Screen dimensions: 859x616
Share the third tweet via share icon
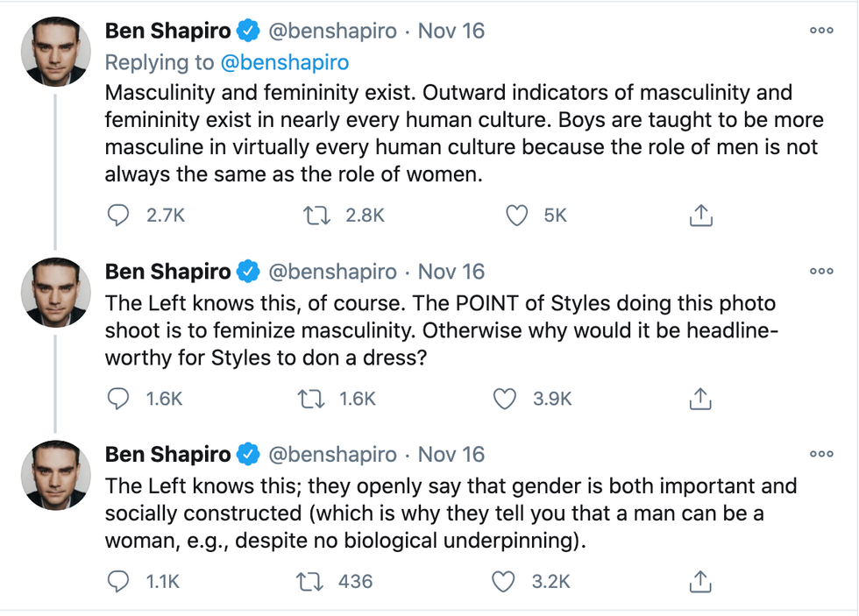pos(699,581)
